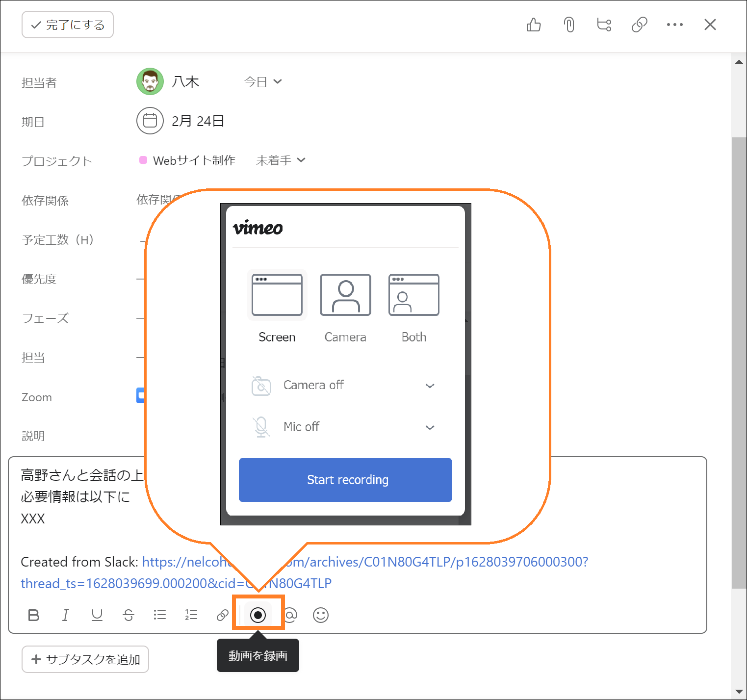747x700 pixels.
Task: Click the thumbs-up like icon
Action: tap(534, 25)
